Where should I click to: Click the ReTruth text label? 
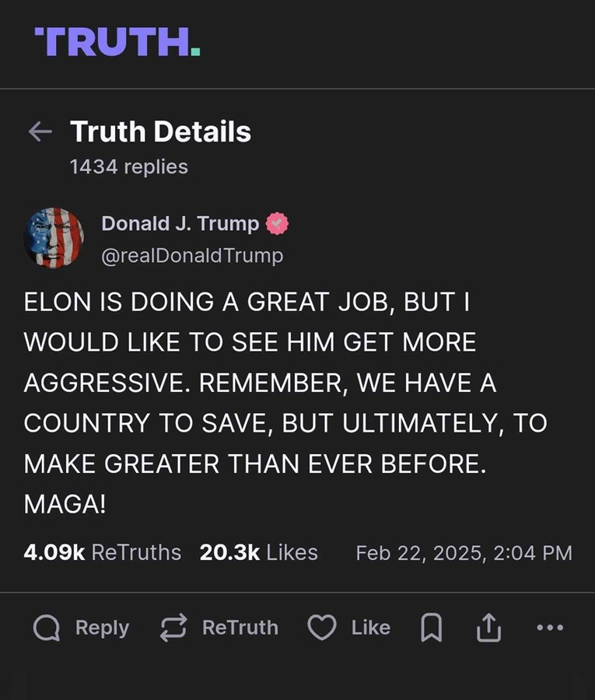(x=240, y=628)
